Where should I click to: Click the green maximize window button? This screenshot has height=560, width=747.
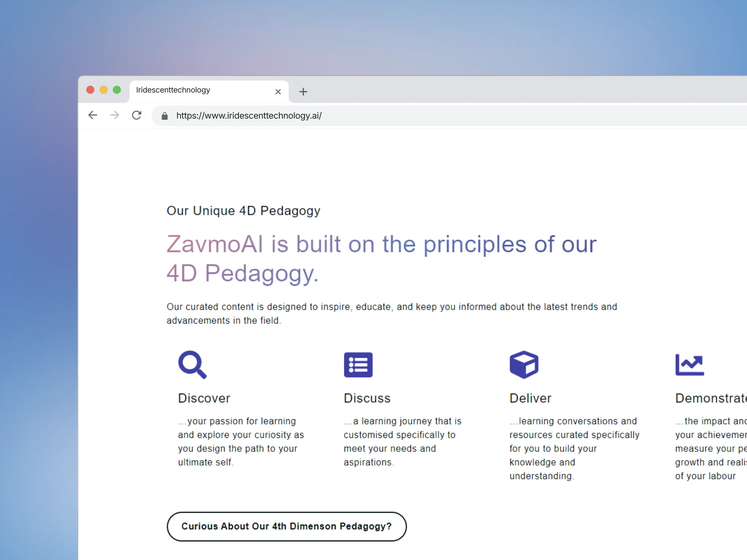point(117,90)
